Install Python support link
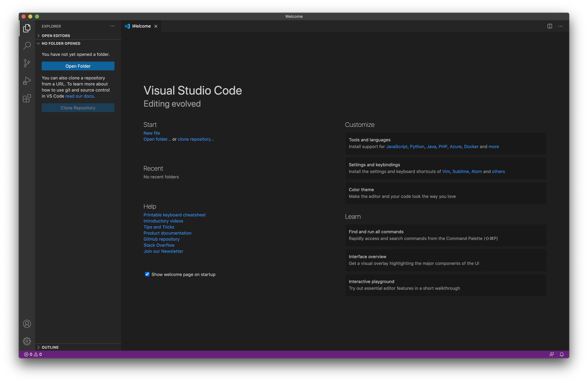588x383 pixels. coord(417,147)
